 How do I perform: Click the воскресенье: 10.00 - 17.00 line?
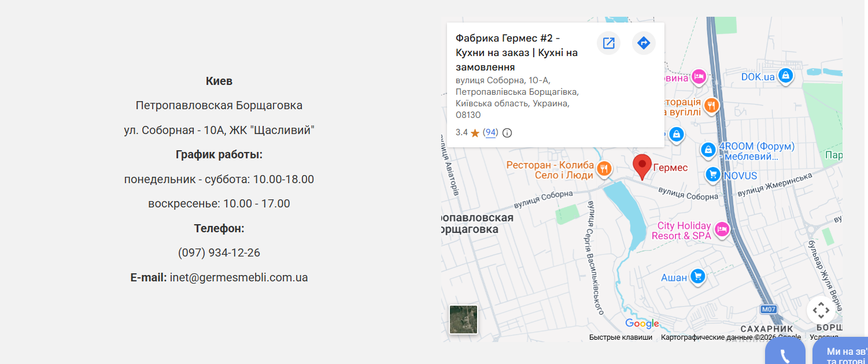tap(219, 204)
